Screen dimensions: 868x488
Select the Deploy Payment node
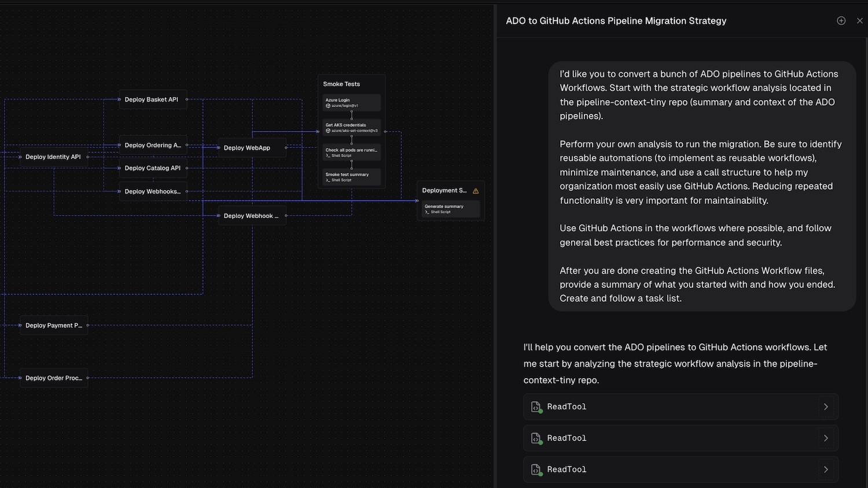coord(53,326)
